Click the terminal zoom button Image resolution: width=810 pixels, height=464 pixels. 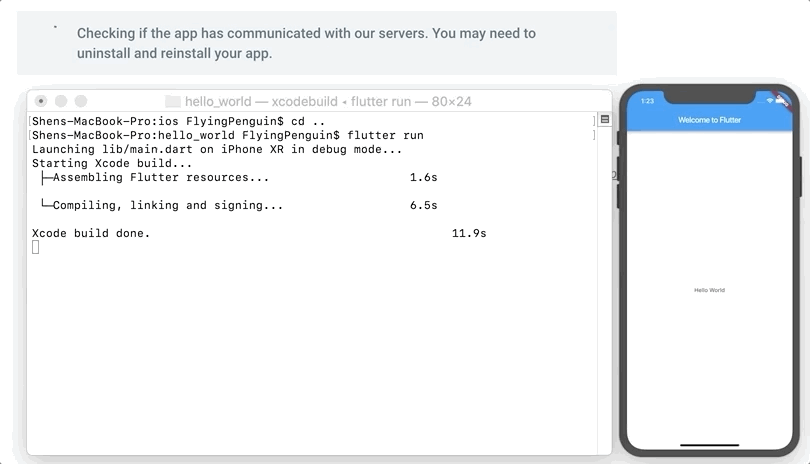pyautogui.click(x=81, y=101)
